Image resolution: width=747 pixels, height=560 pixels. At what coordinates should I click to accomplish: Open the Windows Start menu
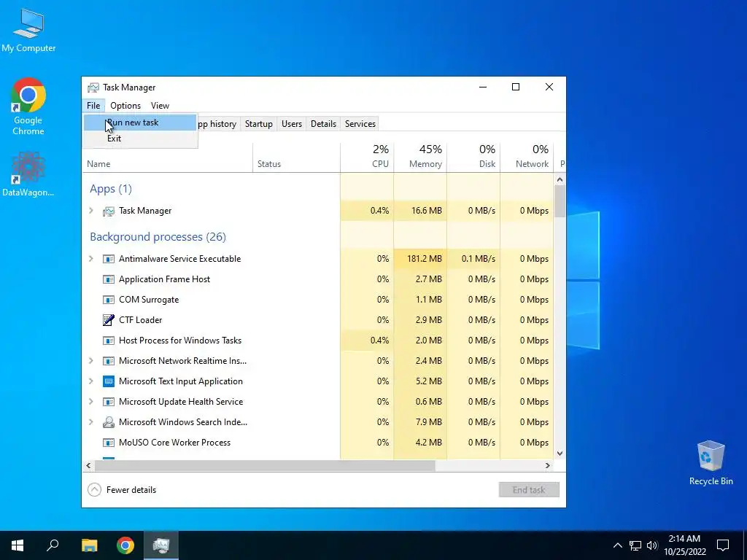pos(18,545)
